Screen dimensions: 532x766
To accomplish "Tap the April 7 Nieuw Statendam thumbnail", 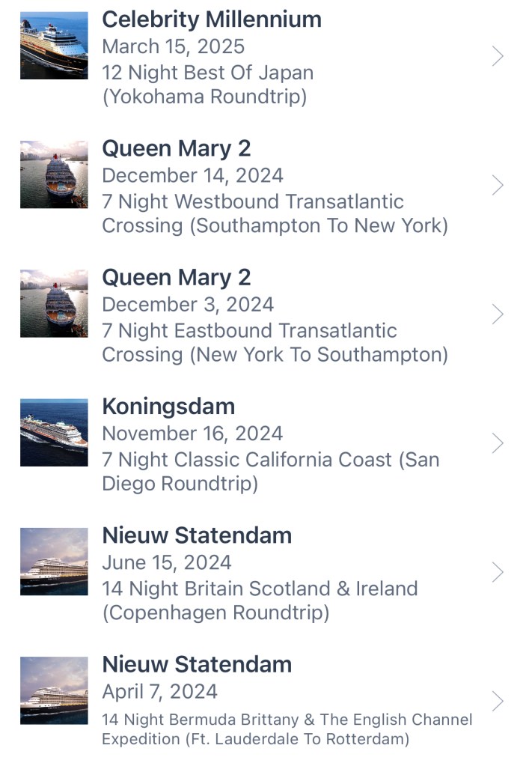I will tap(54, 690).
